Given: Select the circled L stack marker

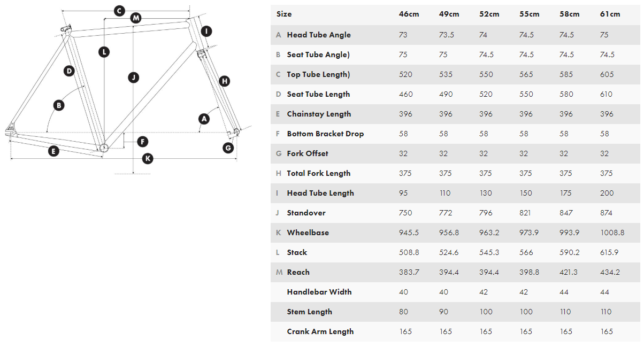Looking at the screenshot, I should pyautogui.click(x=104, y=52).
